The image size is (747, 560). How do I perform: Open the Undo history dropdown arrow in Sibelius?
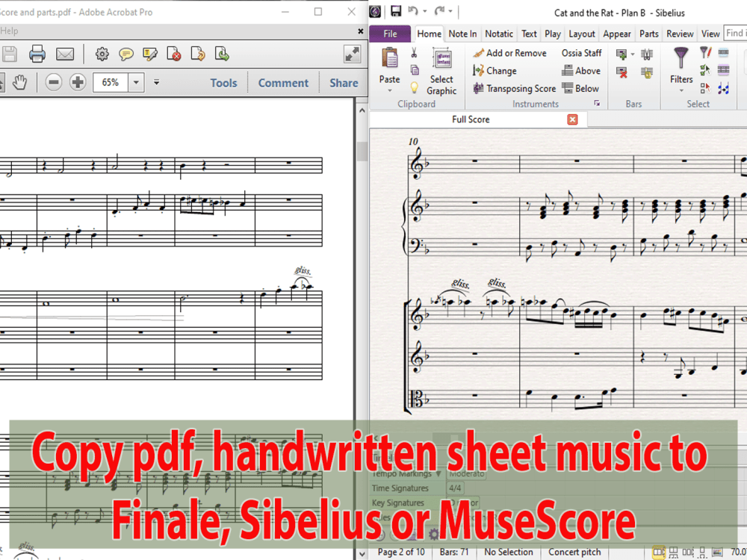tap(425, 11)
